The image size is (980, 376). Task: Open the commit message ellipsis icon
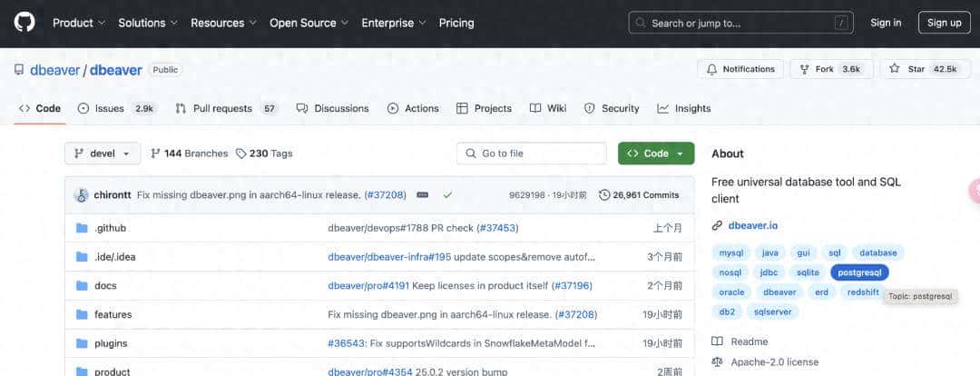(423, 194)
